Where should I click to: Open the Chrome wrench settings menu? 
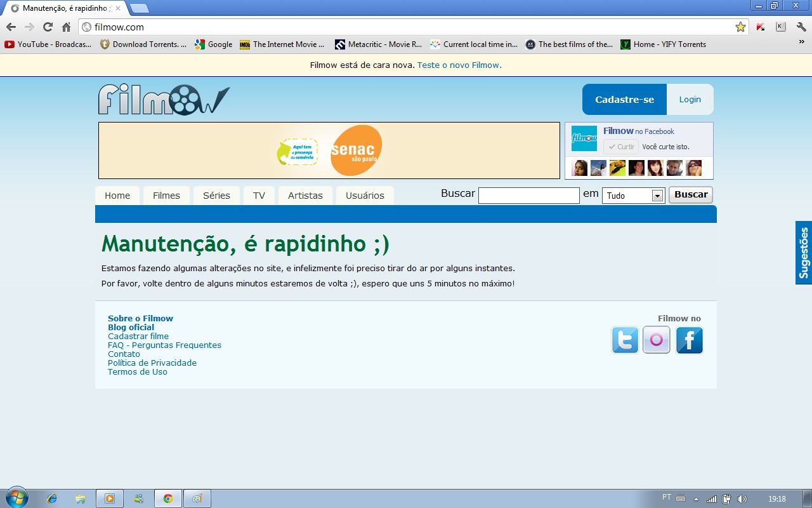click(801, 27)
